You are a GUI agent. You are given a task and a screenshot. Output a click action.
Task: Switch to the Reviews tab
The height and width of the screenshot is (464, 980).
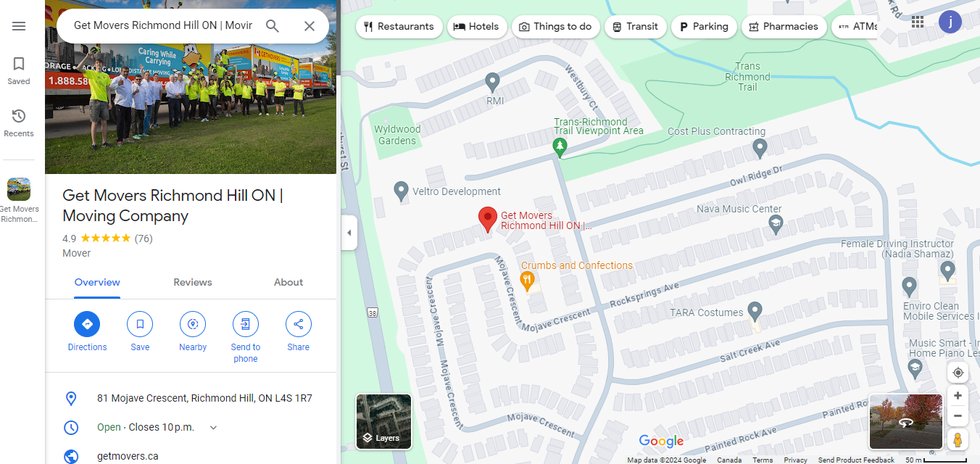(x=193, y=282)
